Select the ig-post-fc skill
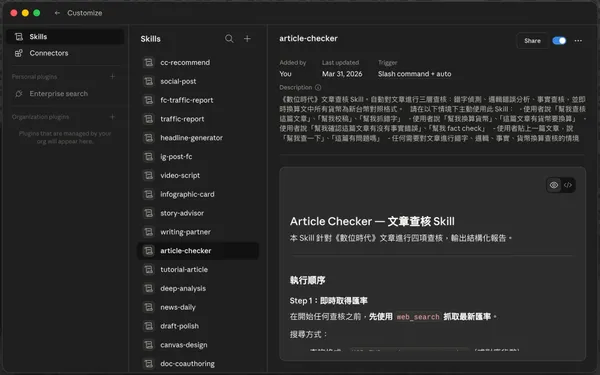This screenshot has width=600, height=375. (198, 157)
